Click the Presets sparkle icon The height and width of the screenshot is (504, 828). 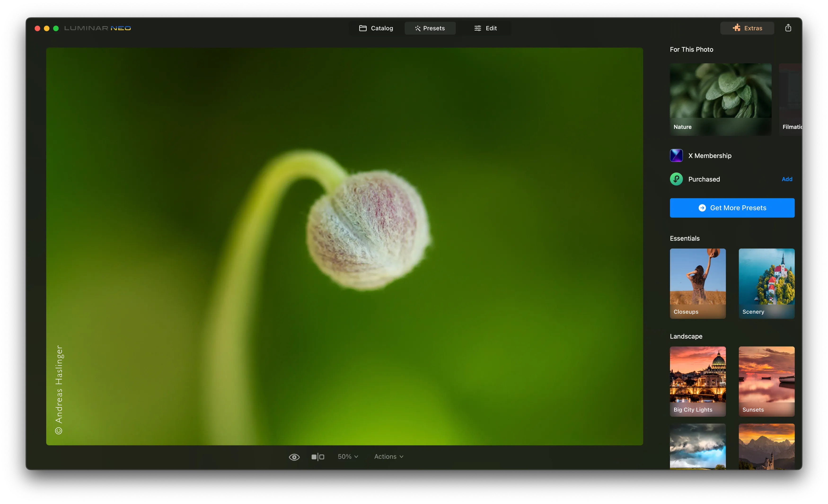pos(418,28)
